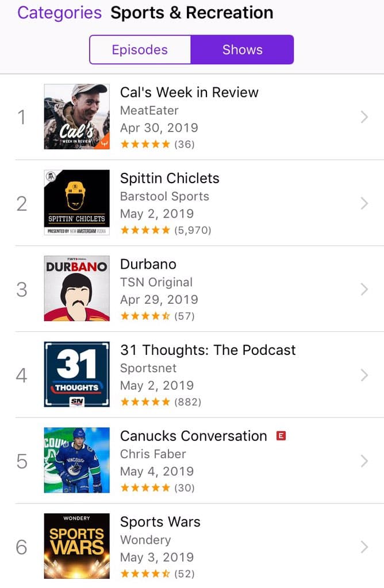This screenshot has width=384, height=588.
Task: Tap the Spittin Chiclets cover art
Action: pyautogui.click(x=76, y=202)
